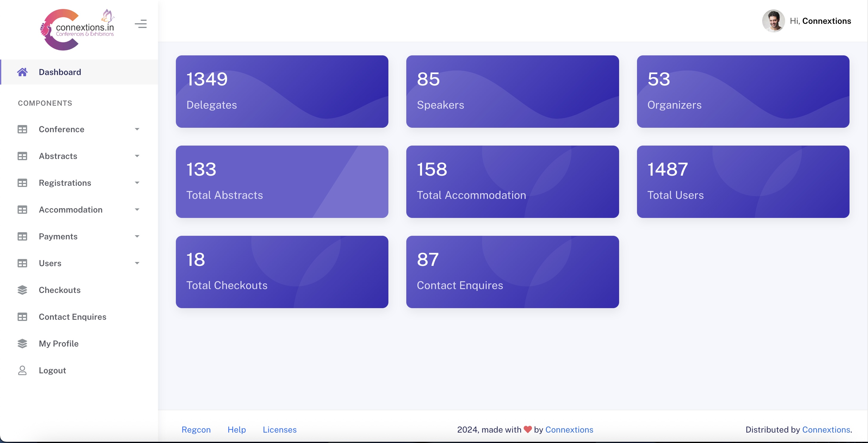The height and width of the screenshot is (443, 868).
Task: Open the Help footer link
Action: coord(237,430)
